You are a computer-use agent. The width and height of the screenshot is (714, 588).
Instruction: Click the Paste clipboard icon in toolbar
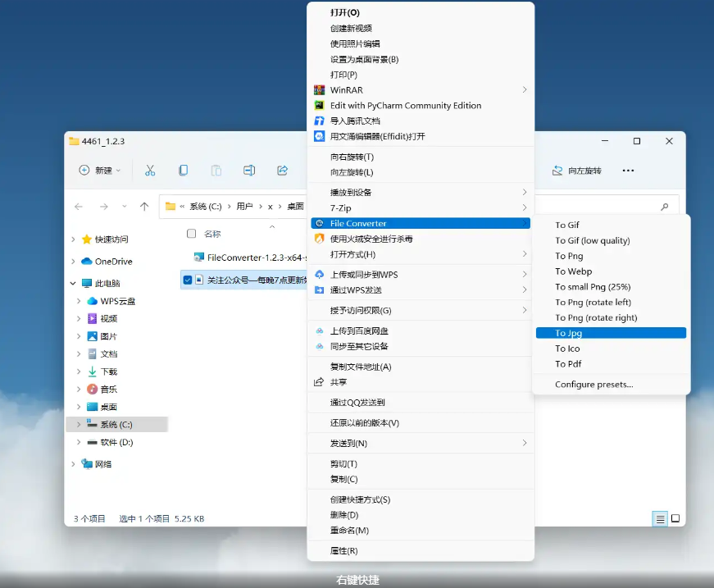pos(216,171)
